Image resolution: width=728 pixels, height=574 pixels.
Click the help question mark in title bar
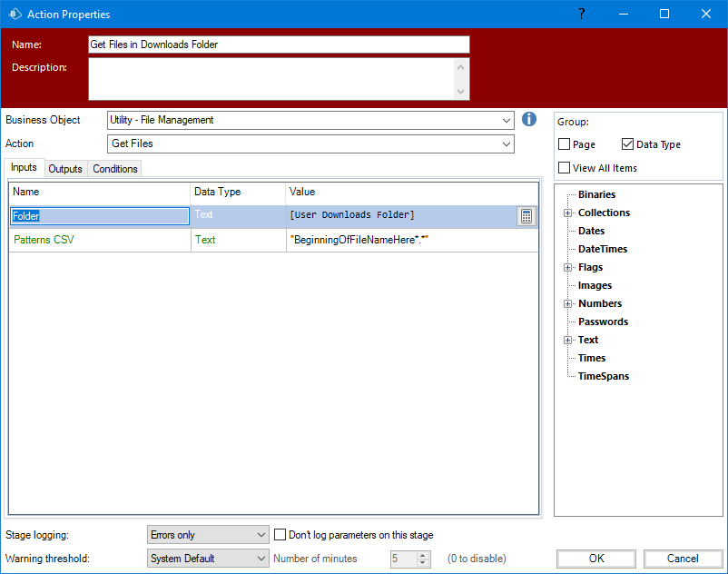(582, 14)
